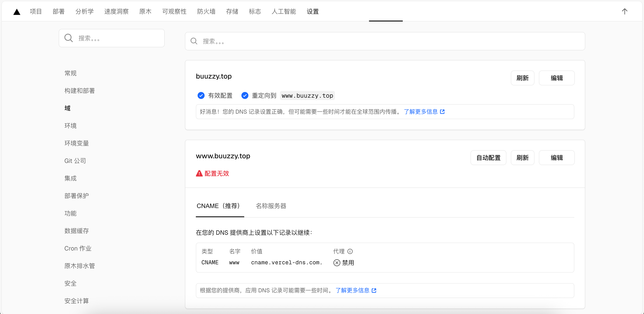Open the 防火墙 nav tab

click(206, 12)
